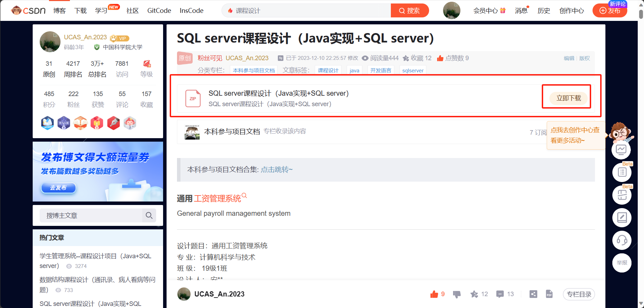Viewport: 644px width, 308px height.
Task: Click the first Beta list icon
Action: (x=622, y=172)
